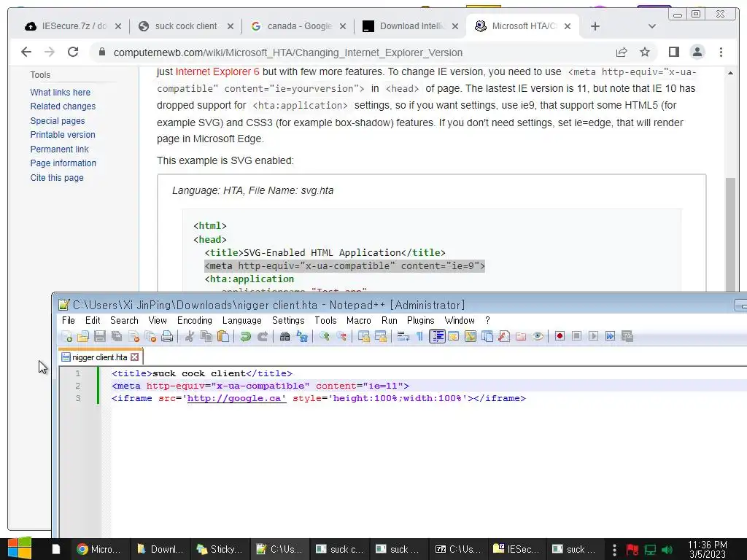
Task: Open Cite this page link
Action: 57,178
